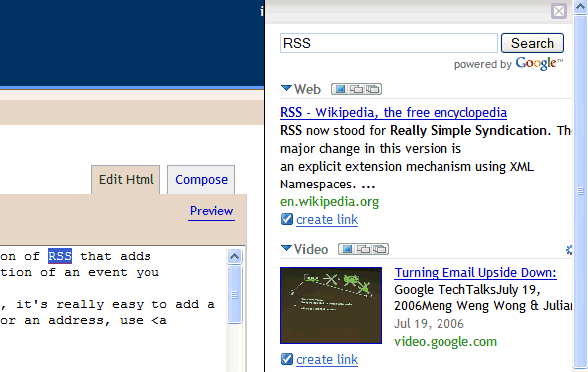Click the en.wikipedia.org result URL
The height and width of the screenshot is (372, 588).
coord(329,201)
